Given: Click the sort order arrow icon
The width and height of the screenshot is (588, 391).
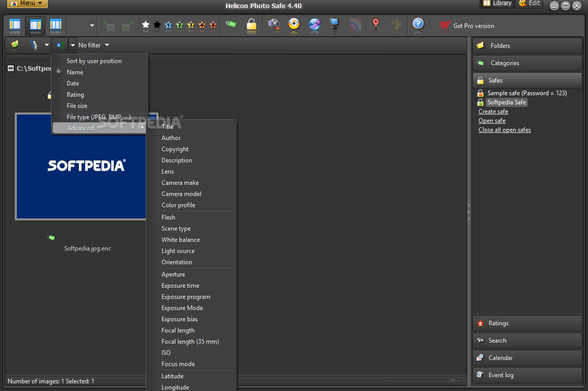Looking at the screenshot, I should click(x=60, y=45).
